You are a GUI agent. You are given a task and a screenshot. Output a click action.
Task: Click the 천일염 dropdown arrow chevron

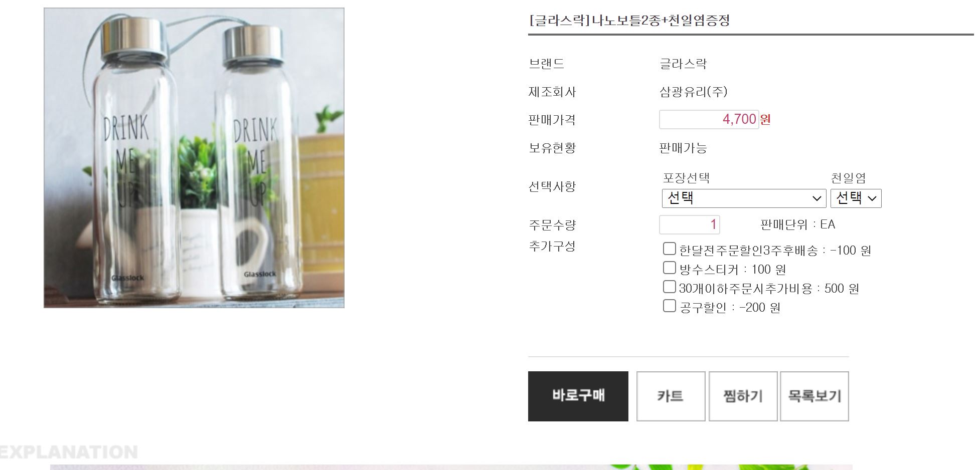pos(872,198)
